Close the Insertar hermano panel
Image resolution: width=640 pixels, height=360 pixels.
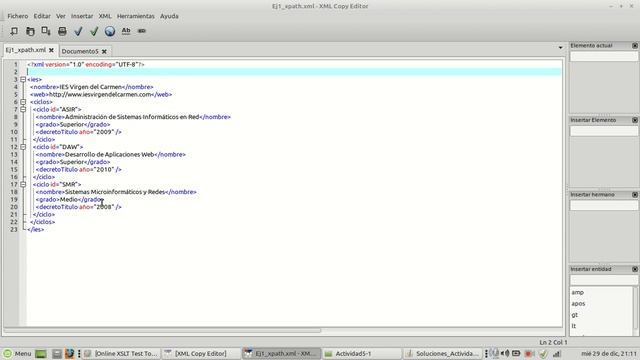click(635, 195)
